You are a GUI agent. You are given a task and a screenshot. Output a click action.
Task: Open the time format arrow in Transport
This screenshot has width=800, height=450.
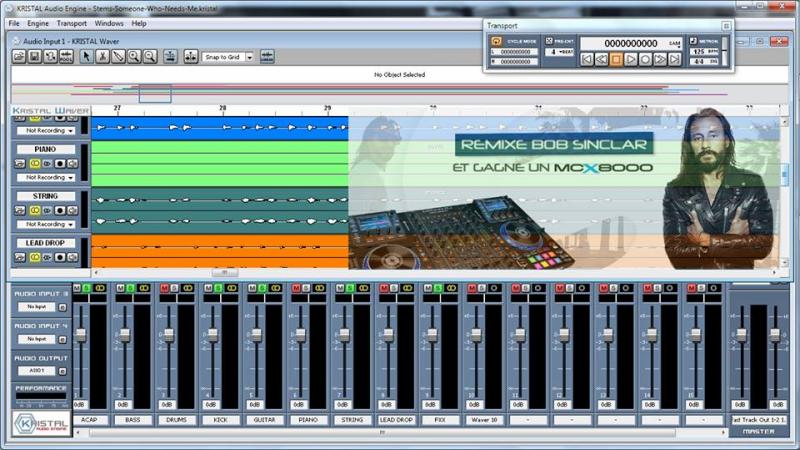click(678, 47)
